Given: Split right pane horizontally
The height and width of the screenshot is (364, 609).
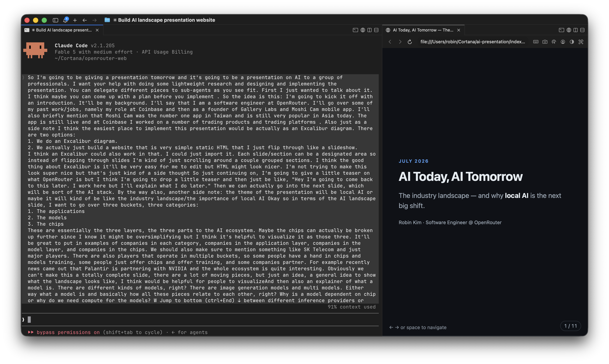Looking at the screenshot, I should [x=582, y=30].
